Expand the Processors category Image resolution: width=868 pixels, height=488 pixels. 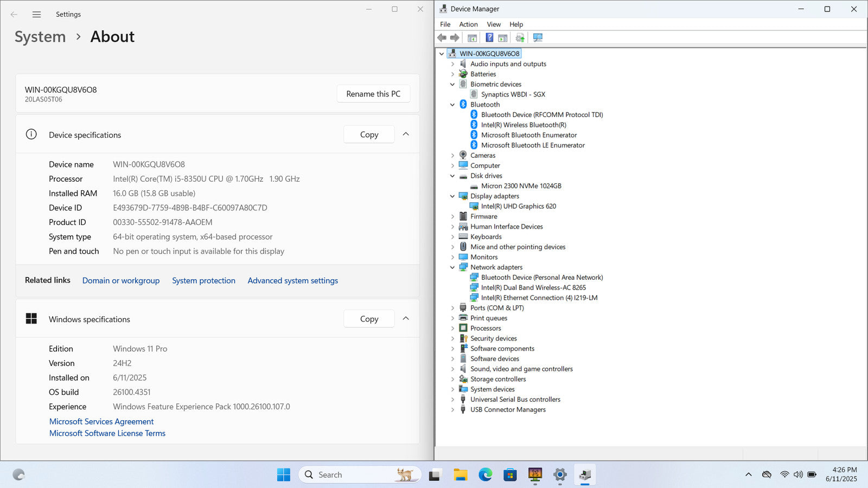pos(452,328)
